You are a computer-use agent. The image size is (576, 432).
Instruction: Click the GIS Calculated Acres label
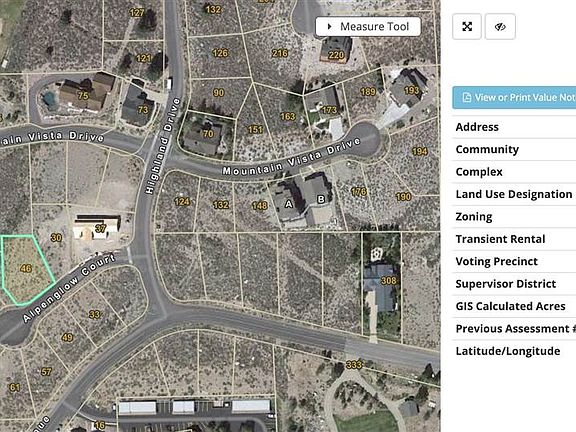tap(511, 306)
